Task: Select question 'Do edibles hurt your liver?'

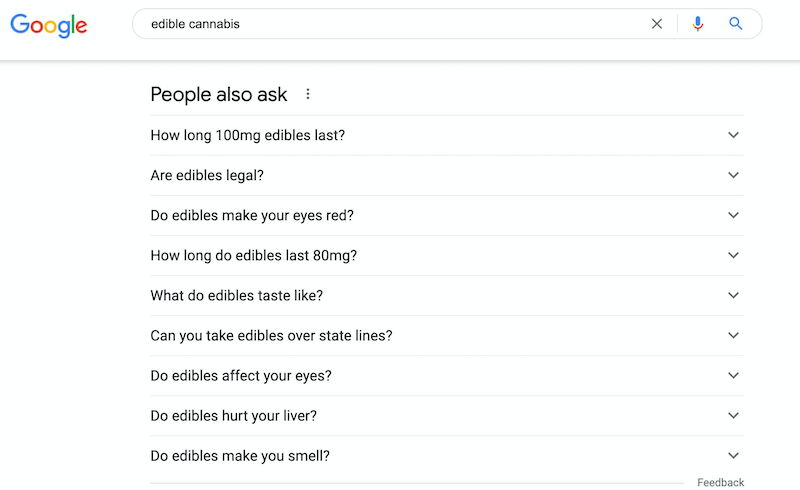Action: 234,415
